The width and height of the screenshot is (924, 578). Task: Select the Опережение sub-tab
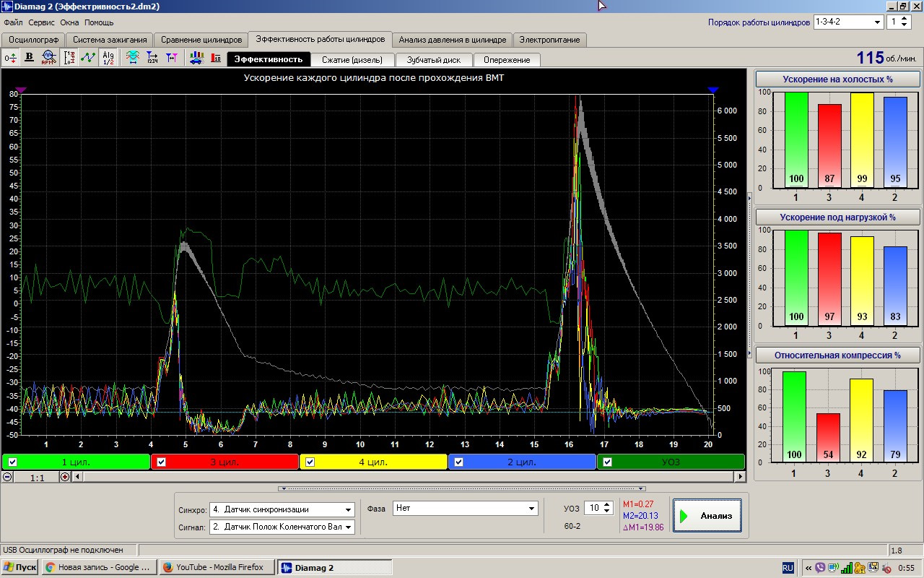point(507,60)
